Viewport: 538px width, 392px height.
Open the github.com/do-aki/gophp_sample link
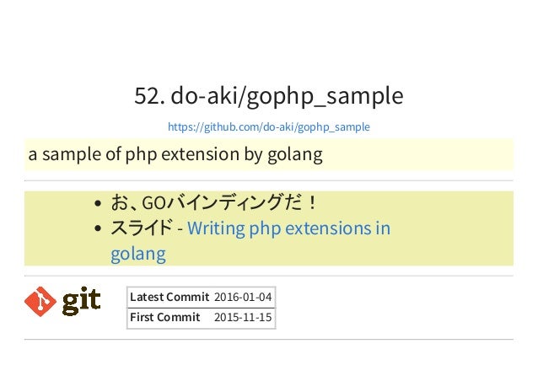(269, 127)
